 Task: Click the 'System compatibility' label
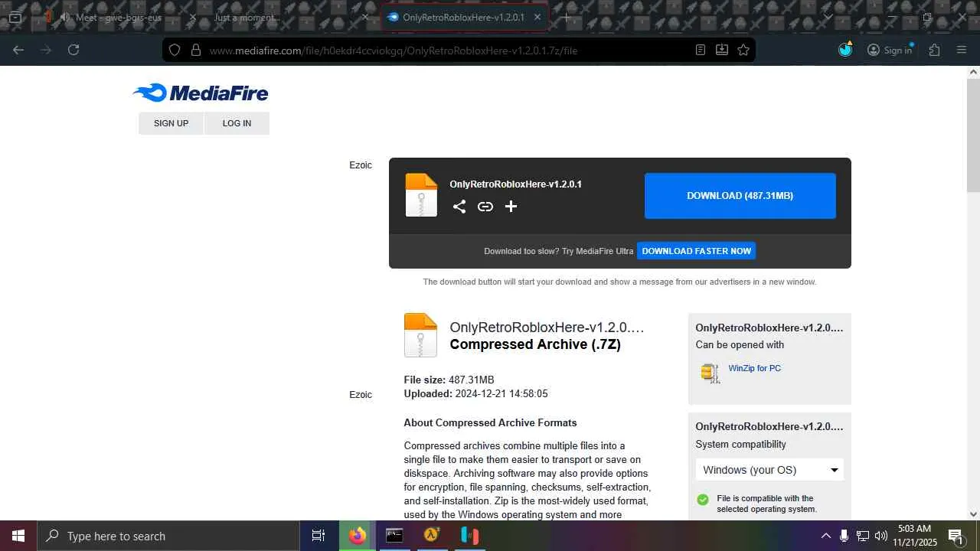[x=740, y=444]
